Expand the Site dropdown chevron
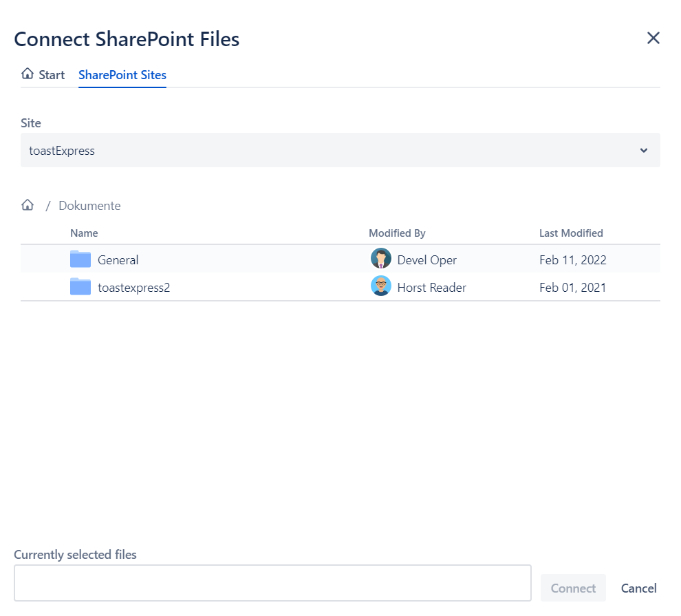 click(643, 151)
